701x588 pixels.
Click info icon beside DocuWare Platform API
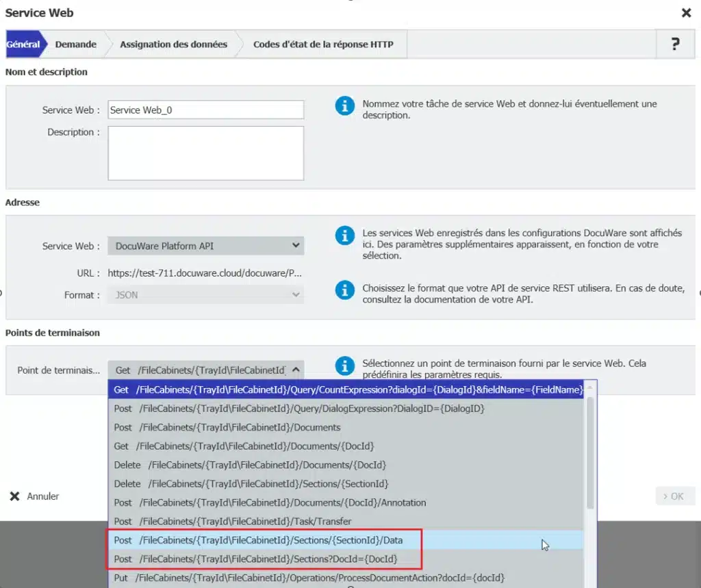[344, 236]
